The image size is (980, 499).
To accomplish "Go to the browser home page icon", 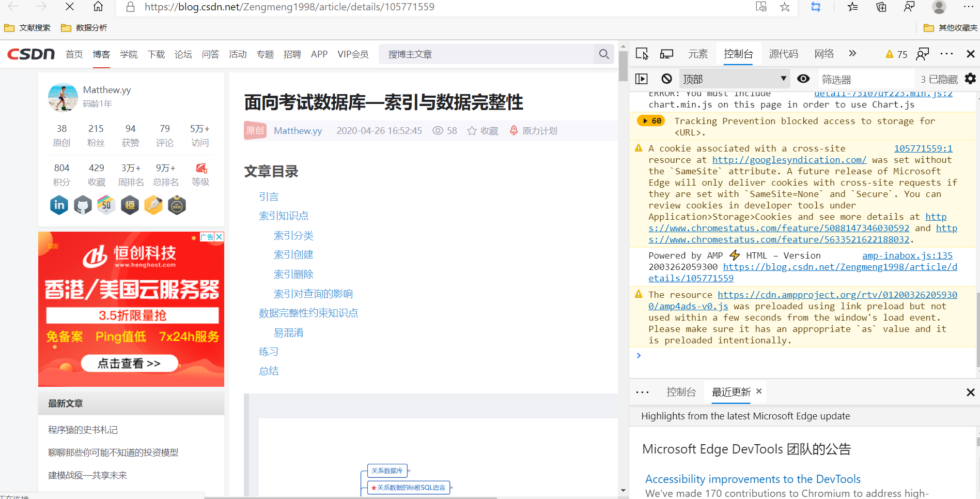I will (x=98, y=7).
